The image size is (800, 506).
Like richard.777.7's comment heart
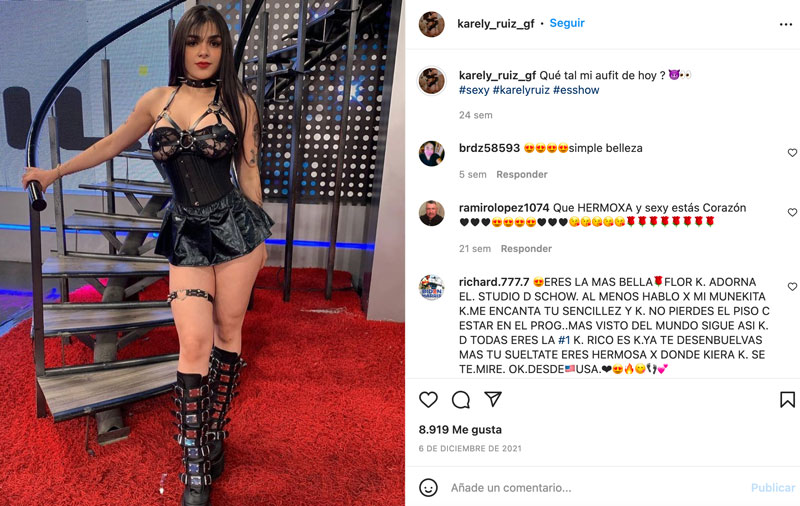pyautogui.click(x=792, y=287)
